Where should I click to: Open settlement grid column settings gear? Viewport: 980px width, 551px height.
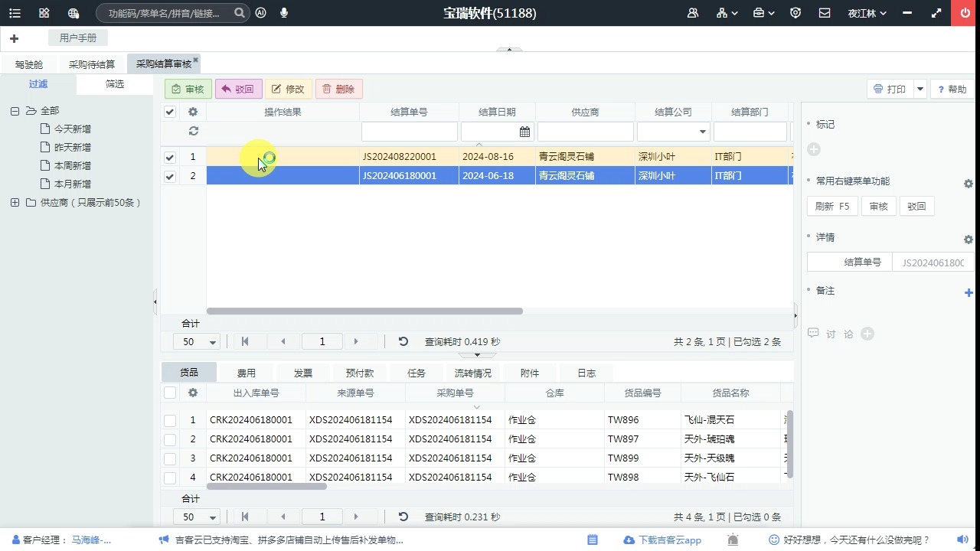(x=193, y=112)
